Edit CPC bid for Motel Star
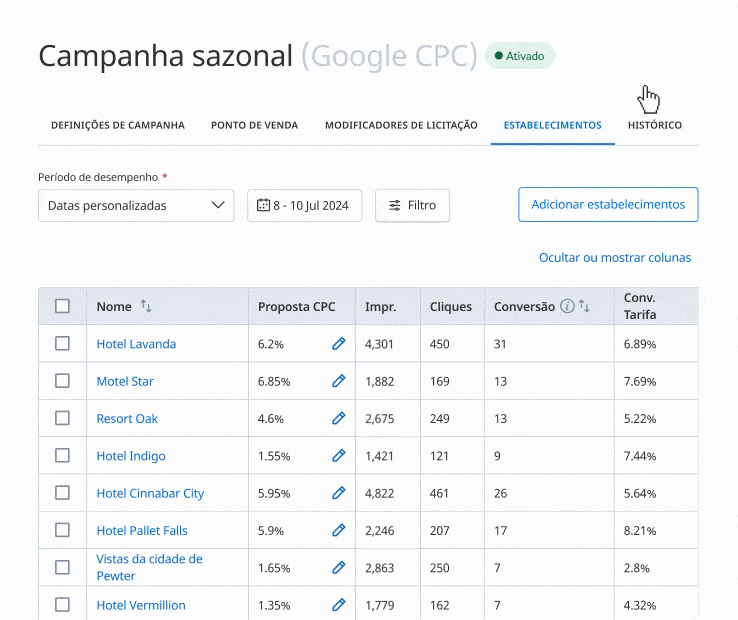 click(x=338, y=381)
